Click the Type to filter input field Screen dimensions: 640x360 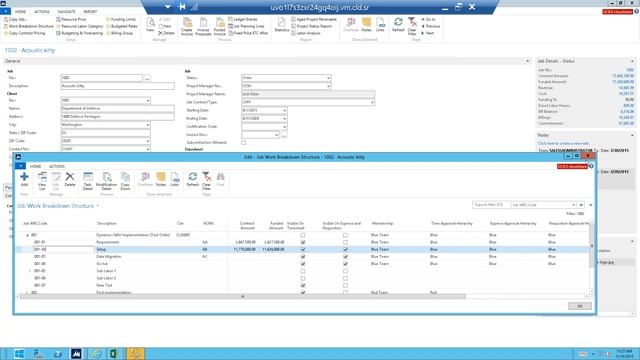pyautogui.click(x=492, y=205)
